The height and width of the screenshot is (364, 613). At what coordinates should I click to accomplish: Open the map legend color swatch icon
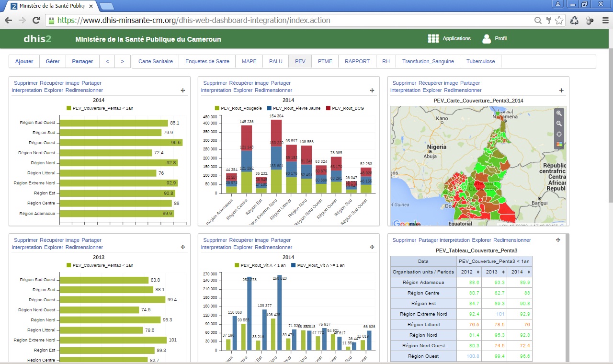pos(559,145)
